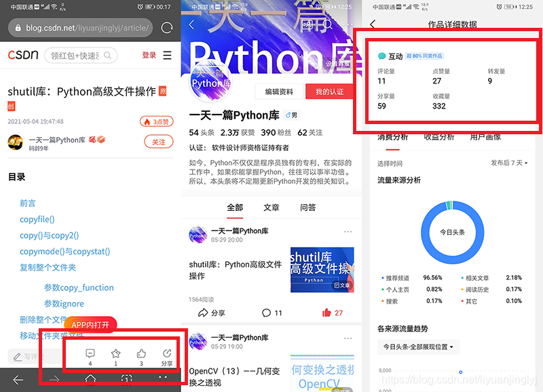Image resolution: width=543 pixels, height=392 pixels.
Task: Click the blog.csdn.net address bar
Action: [x=80, y=28]
